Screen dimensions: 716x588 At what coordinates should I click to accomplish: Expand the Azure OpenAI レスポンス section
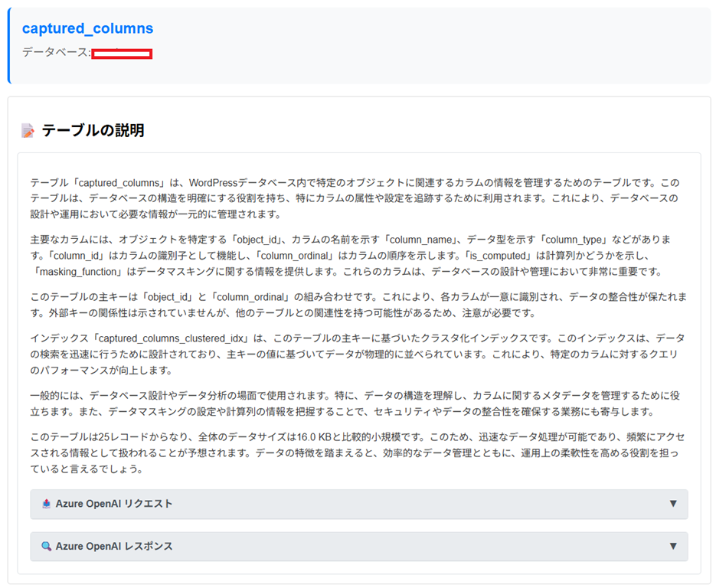(359, 546)
